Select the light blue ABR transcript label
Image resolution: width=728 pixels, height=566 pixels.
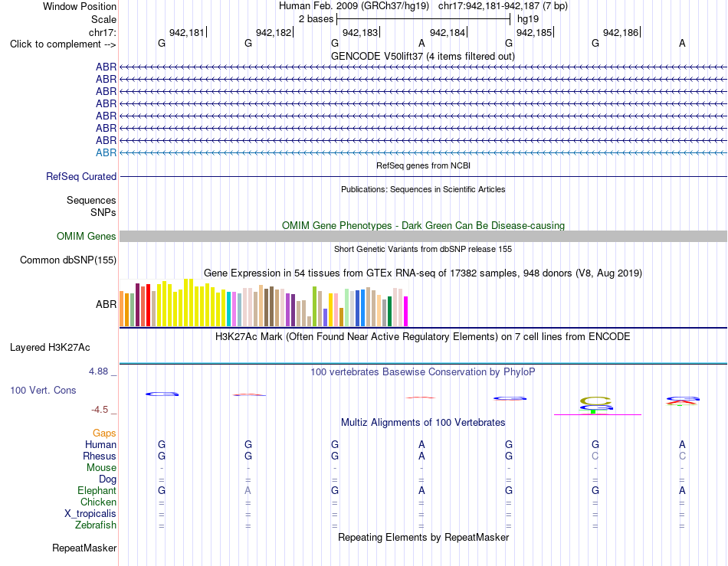[106, 152]
